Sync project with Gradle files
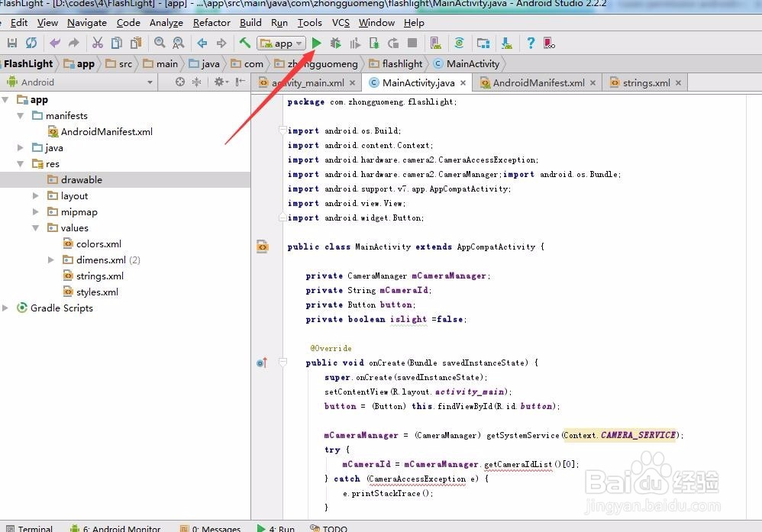This screenshot has height=532, width=762. [x=459, y=43]
